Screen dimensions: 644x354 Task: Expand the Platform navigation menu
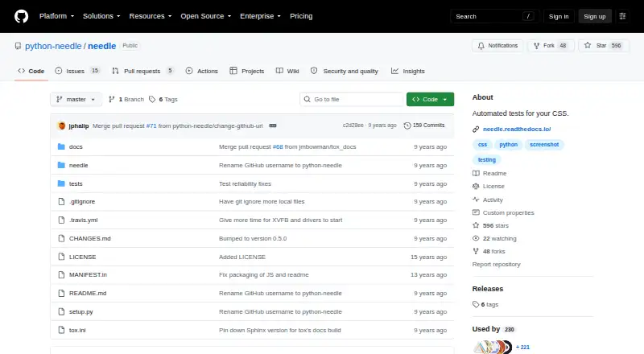[56, 16]
